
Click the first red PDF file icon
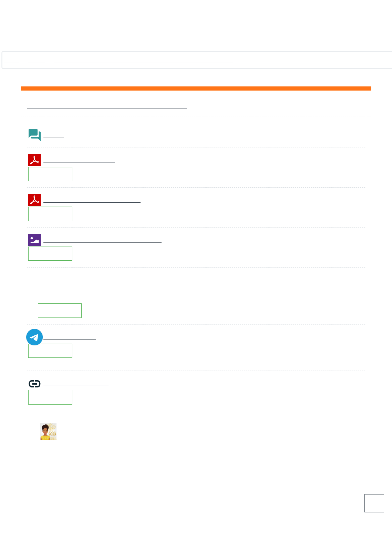point(34,160)
